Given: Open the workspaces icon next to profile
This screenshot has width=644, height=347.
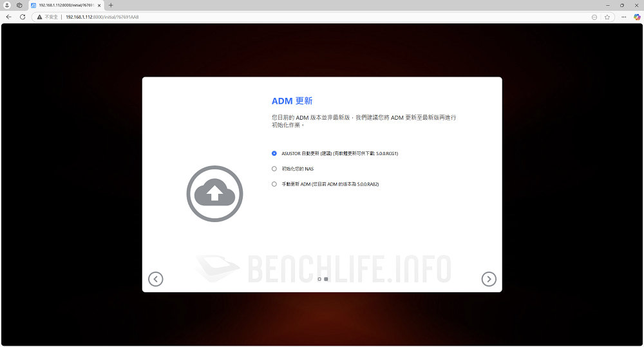Looking at the screenshot, I should point(19,5).
